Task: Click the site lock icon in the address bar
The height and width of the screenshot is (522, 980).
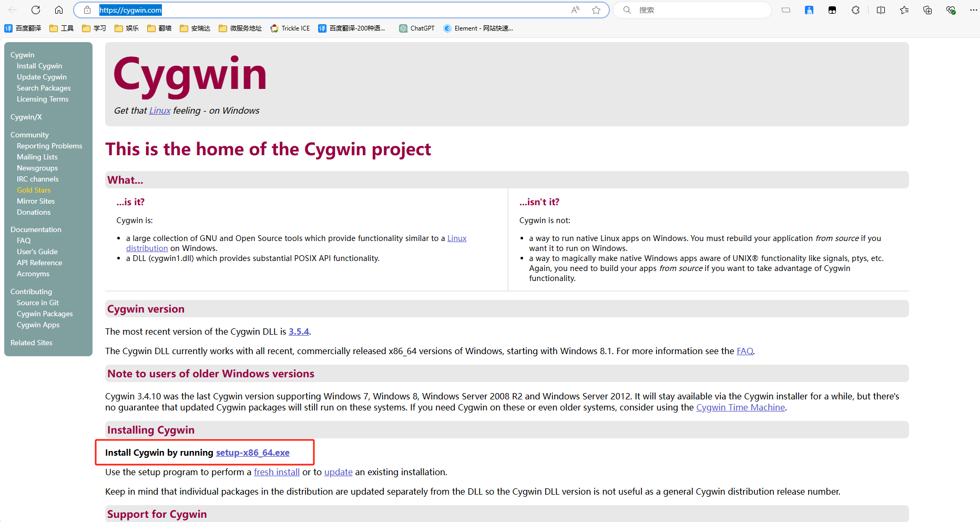Action: [87, 10]
